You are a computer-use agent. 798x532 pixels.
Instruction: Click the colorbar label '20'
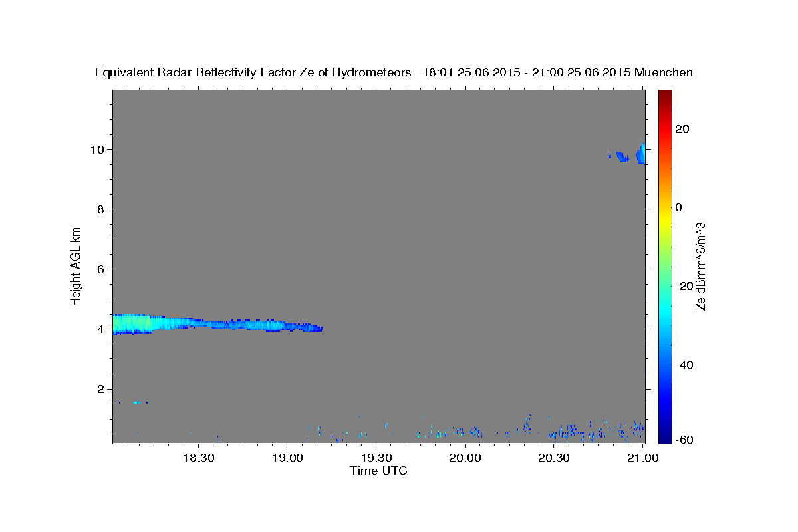[682, 129]
